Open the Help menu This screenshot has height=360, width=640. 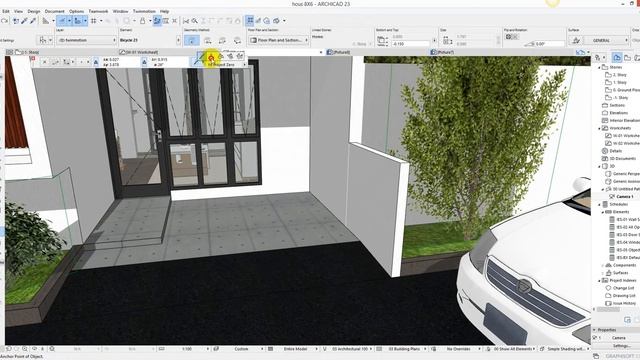click(x=164, y=11)
